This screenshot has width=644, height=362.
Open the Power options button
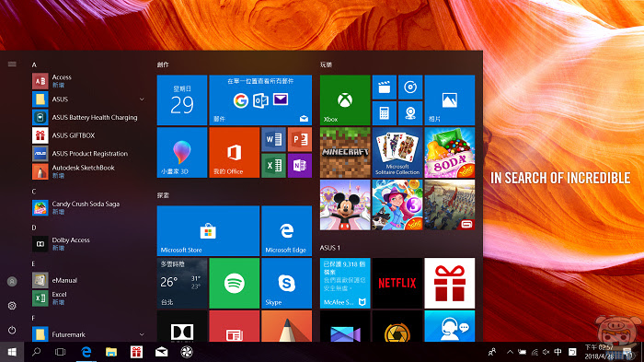pos(12,330)
